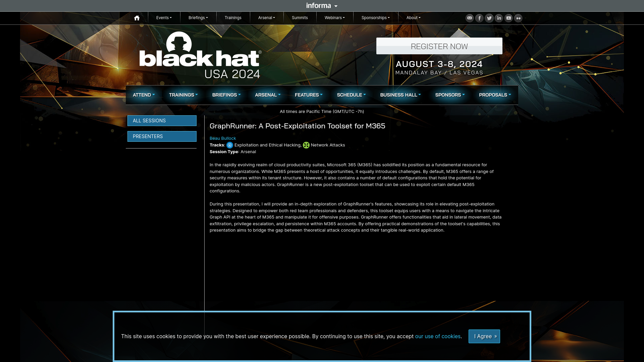Open the Events dropdown menu
The width and height of the screenshot is (644, 362).
[164, 18]
